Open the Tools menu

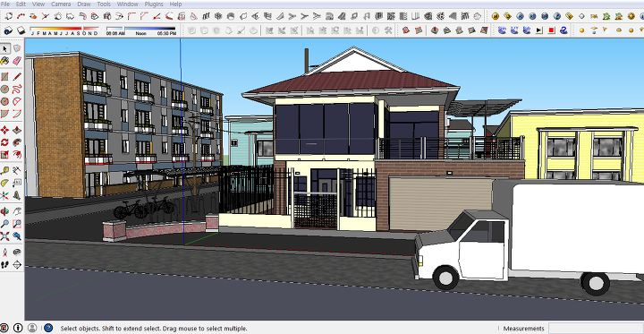[104, 4]
